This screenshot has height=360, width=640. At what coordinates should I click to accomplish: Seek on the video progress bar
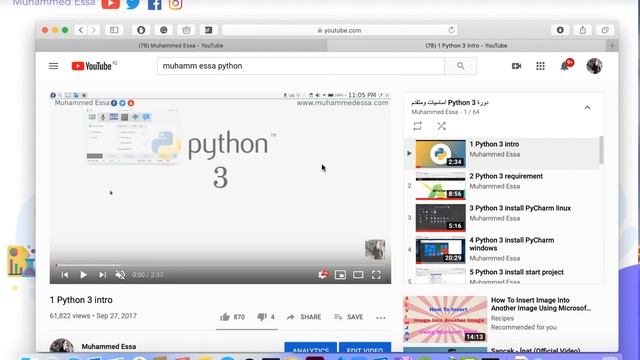pyautogui.click(x=220, y=265)
